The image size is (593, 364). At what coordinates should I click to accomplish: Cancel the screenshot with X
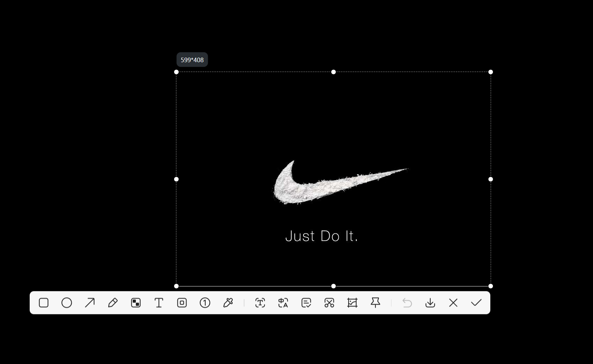(453, 303)
